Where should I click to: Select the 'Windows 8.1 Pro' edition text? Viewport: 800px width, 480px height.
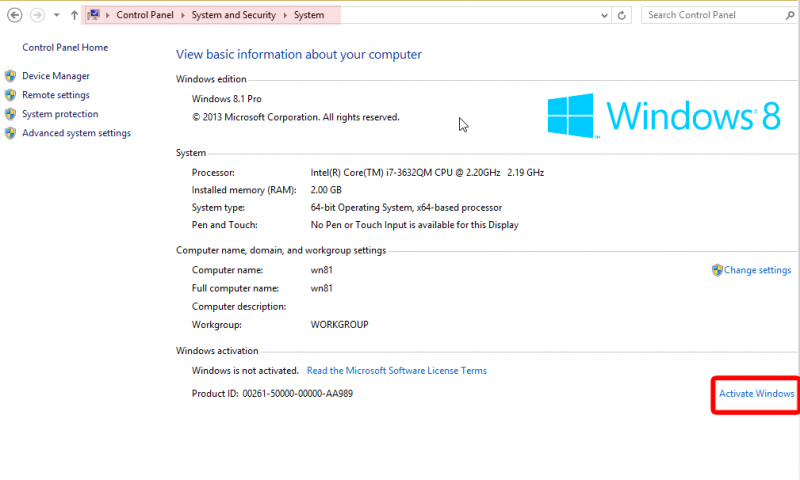[227, 99]
